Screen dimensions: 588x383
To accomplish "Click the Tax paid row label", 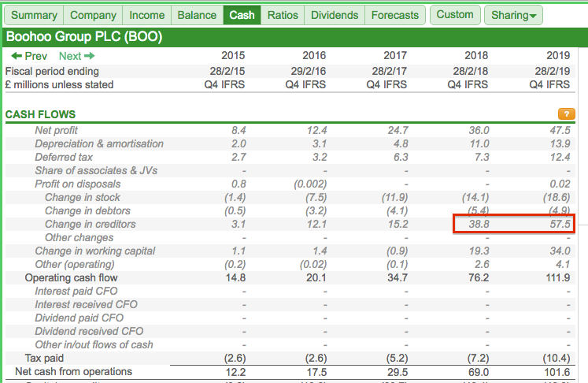I will point(44,359).
